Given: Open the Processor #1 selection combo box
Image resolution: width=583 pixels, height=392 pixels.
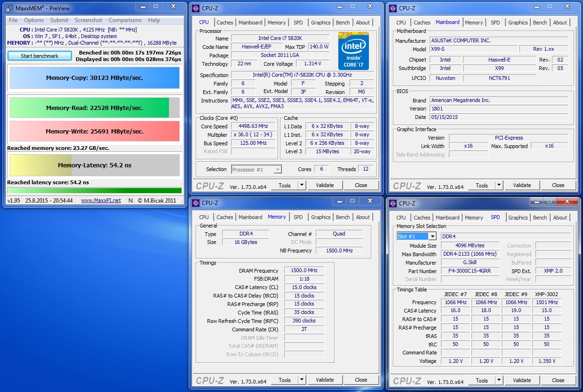Looking at the screenshot, I should (256, 169).
